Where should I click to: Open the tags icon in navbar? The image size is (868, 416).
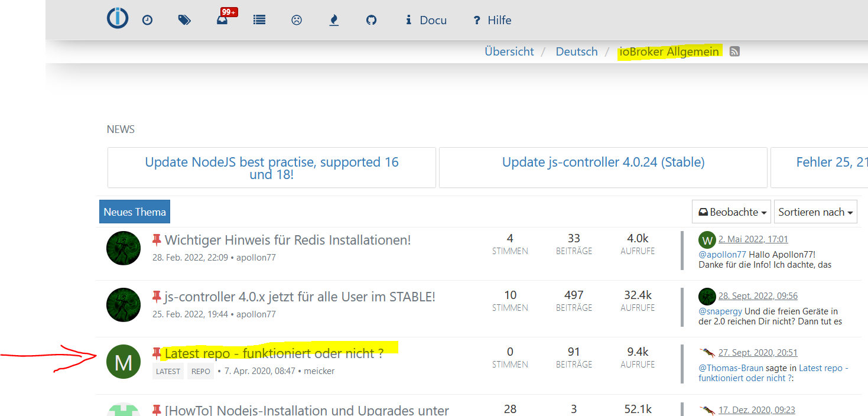point(184,20)
